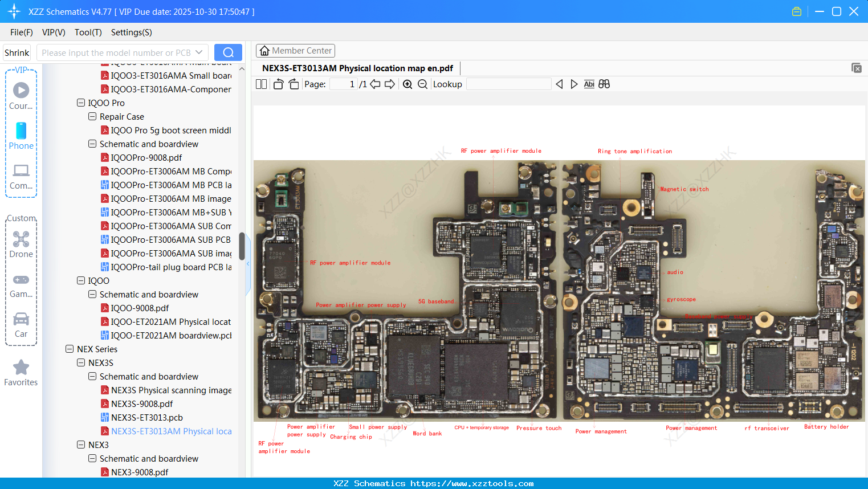Screen dimensions: 868x489
Task: Open the binoculars search tool
Action: (x=604, y=84)
